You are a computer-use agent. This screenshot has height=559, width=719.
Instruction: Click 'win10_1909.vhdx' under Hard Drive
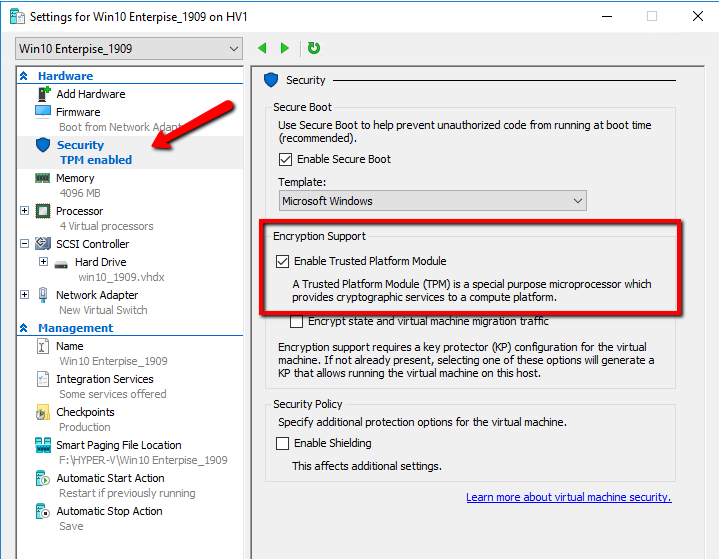click(x=121, y=277)
